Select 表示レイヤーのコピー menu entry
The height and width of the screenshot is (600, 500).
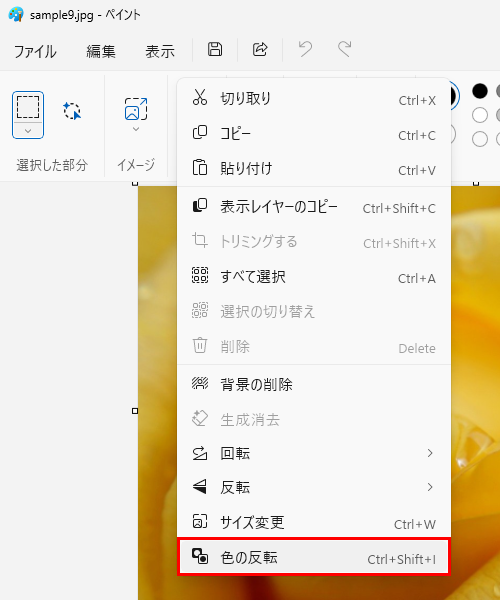[x=314, y=207]
